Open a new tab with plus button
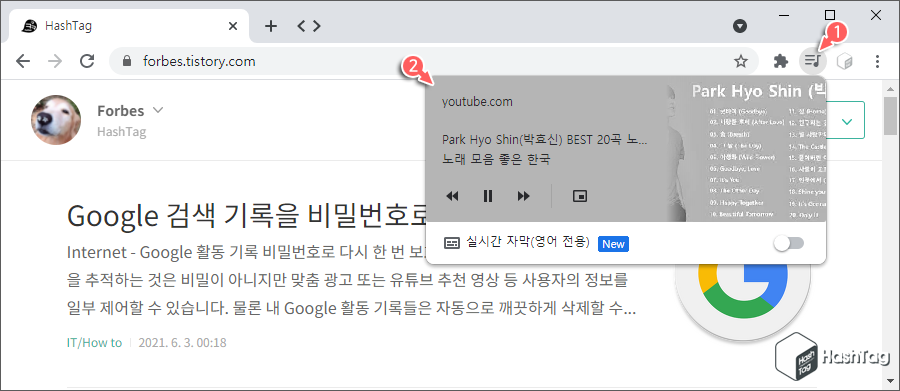This screenshot has width=900, height=391. (271, 26)
